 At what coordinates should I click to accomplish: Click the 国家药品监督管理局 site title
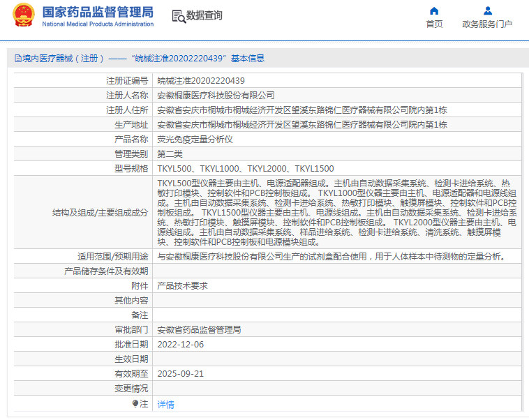(98, 12)
